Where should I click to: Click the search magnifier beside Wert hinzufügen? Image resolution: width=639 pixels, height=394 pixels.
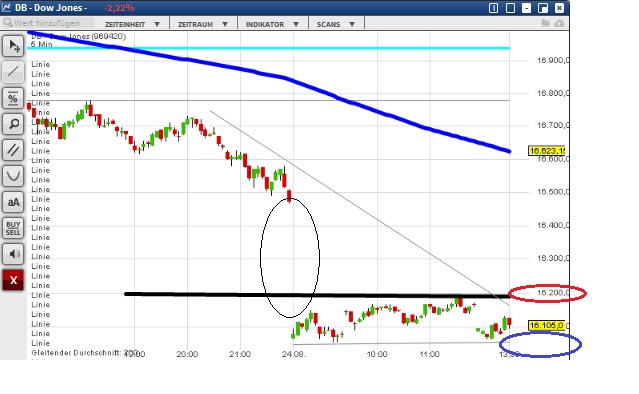pos(7,22)
